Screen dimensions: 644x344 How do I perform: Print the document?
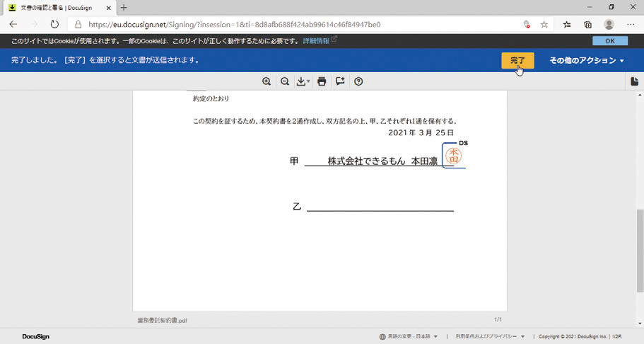(x=322, y=81)
